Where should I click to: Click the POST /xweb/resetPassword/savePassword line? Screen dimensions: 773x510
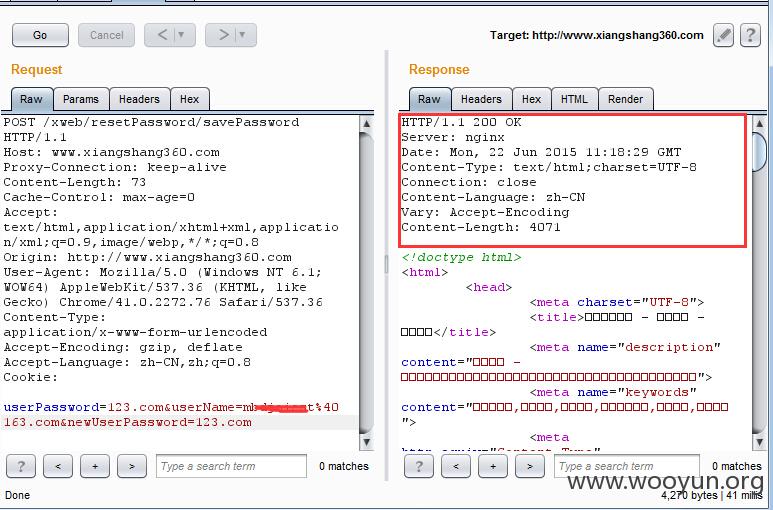pos(151,122)
